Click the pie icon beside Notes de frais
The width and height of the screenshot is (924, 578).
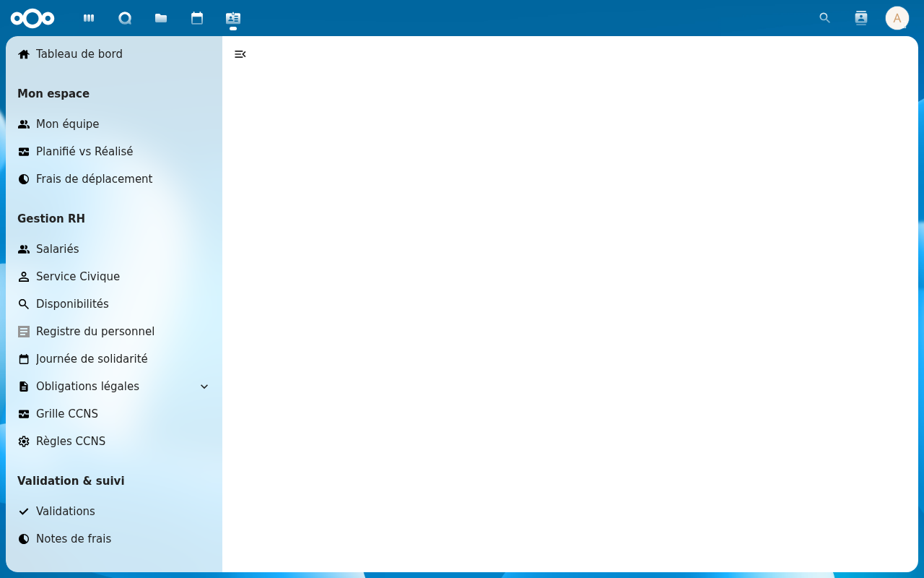(x=24, y=539)
